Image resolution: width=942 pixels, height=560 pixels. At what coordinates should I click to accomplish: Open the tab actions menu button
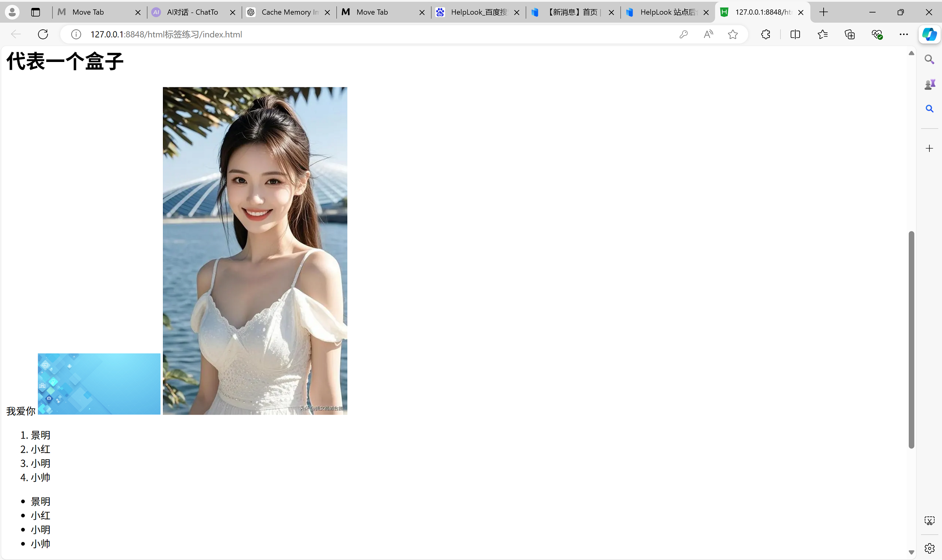point(36,12)
